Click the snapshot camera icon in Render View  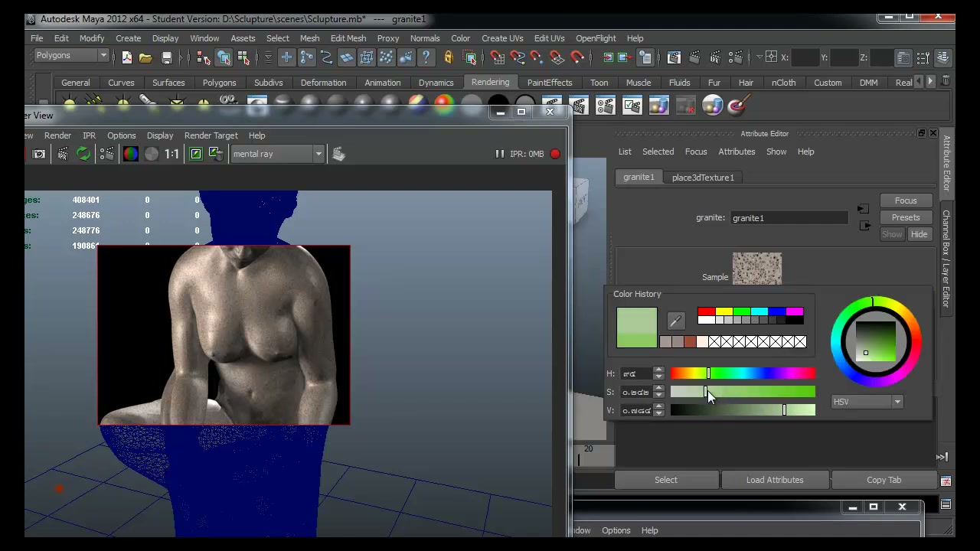click(x=39, y=154)
